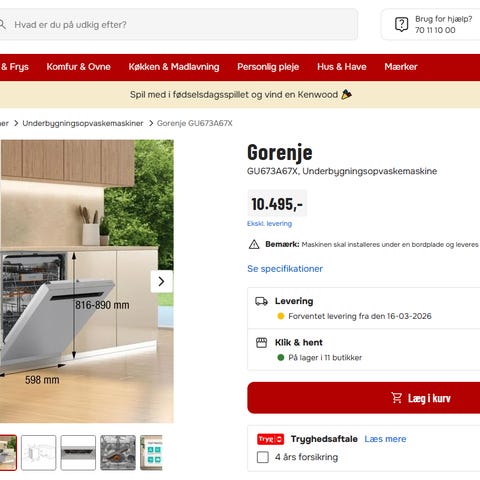Click the help question-mark chat icon
Viewport: 480px width, 480px height.
401,24
